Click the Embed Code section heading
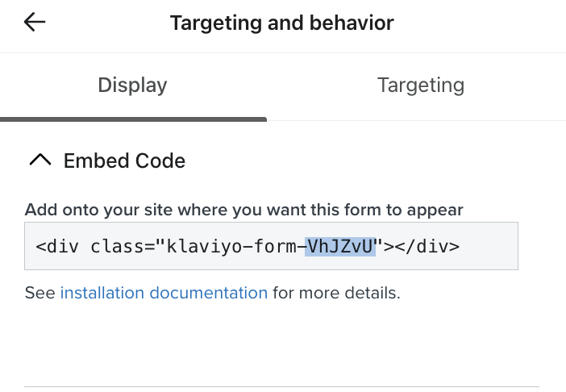Viewport: 566px width, 392px height. [x=124, y=161]
